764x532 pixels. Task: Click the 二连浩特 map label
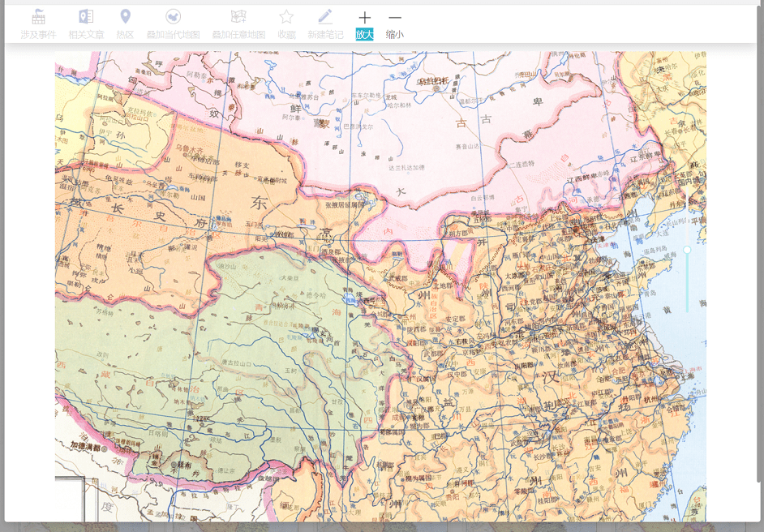click(x=521, y=165)
